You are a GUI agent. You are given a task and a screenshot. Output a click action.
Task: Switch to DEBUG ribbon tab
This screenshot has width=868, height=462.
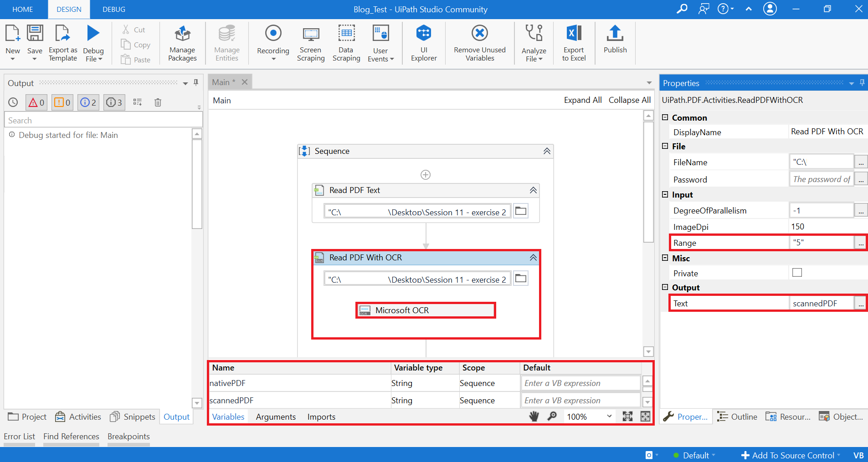point(114,9)
